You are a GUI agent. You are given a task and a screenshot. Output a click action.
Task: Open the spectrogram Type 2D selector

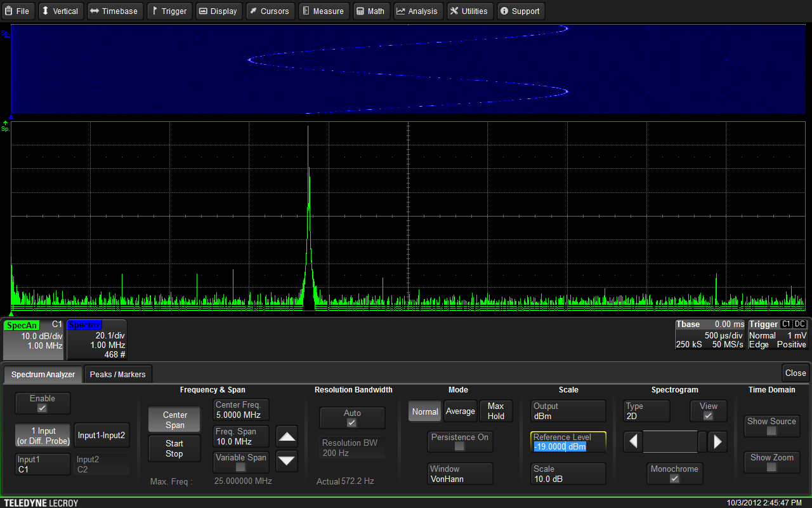click(x=646, y=411)
